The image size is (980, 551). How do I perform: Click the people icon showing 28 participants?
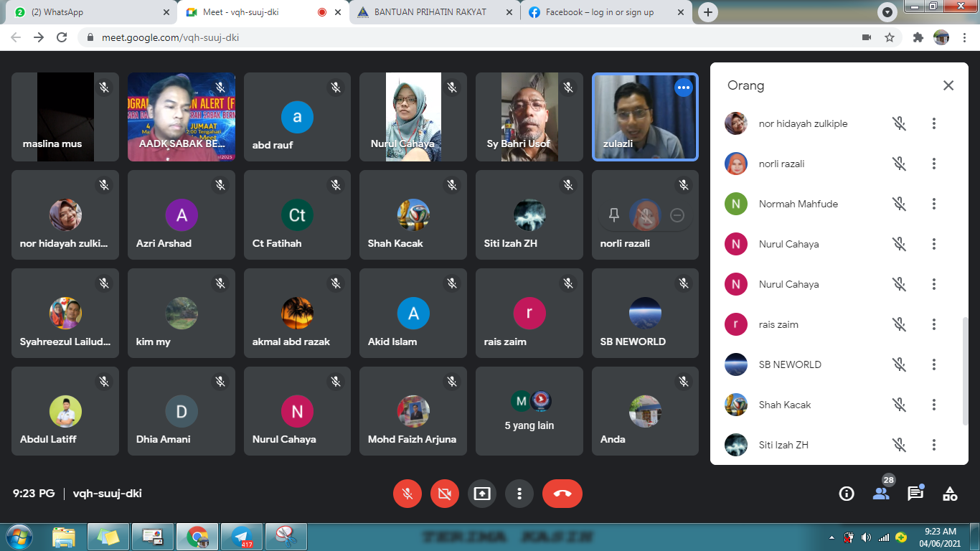pyautogui.click(x=881, y=494)
